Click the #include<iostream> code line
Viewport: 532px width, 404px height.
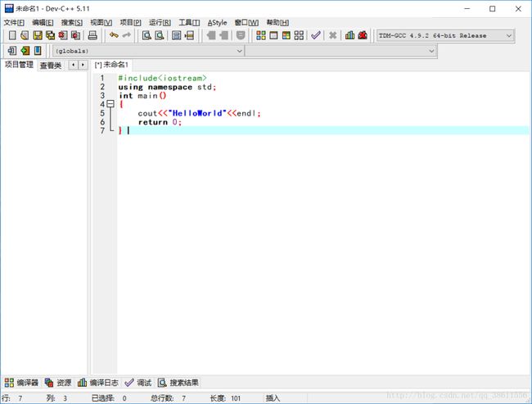tap(162, 78)
